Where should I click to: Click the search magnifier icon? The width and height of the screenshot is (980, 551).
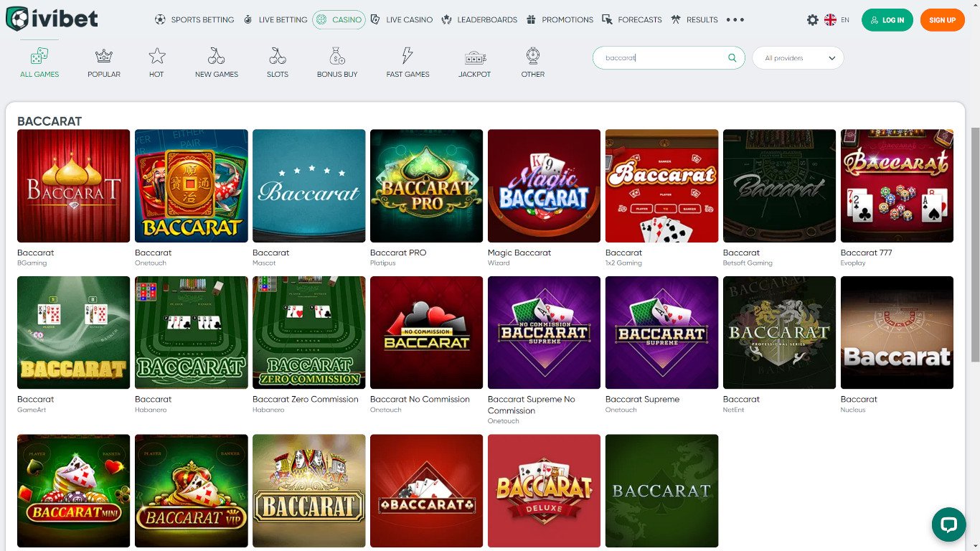[x=731, y=57]
